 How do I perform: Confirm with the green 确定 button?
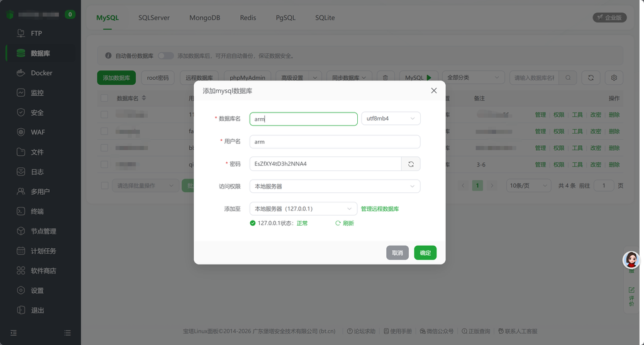pos(425,253)
